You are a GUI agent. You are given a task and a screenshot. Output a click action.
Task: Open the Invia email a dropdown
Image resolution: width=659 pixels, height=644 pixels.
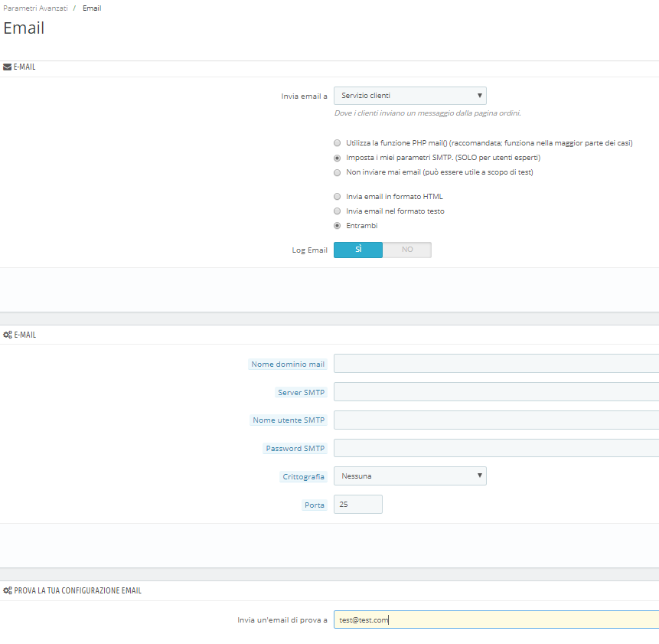coord(409,96)
